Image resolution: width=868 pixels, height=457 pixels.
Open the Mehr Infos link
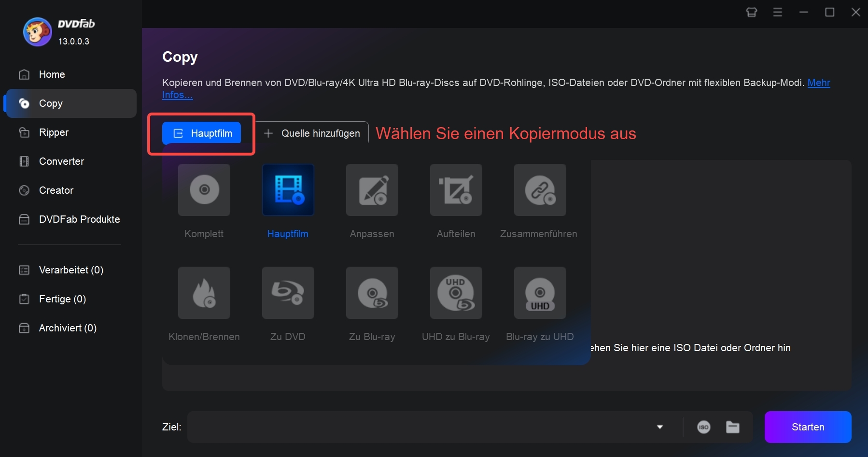click(819, 83)
